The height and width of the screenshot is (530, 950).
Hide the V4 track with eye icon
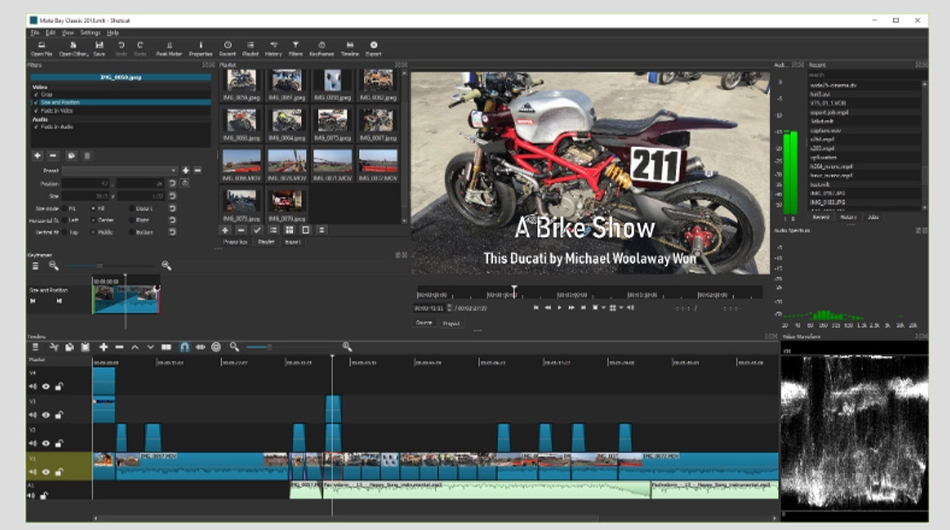pyautogui.click(x=46, y=386)
